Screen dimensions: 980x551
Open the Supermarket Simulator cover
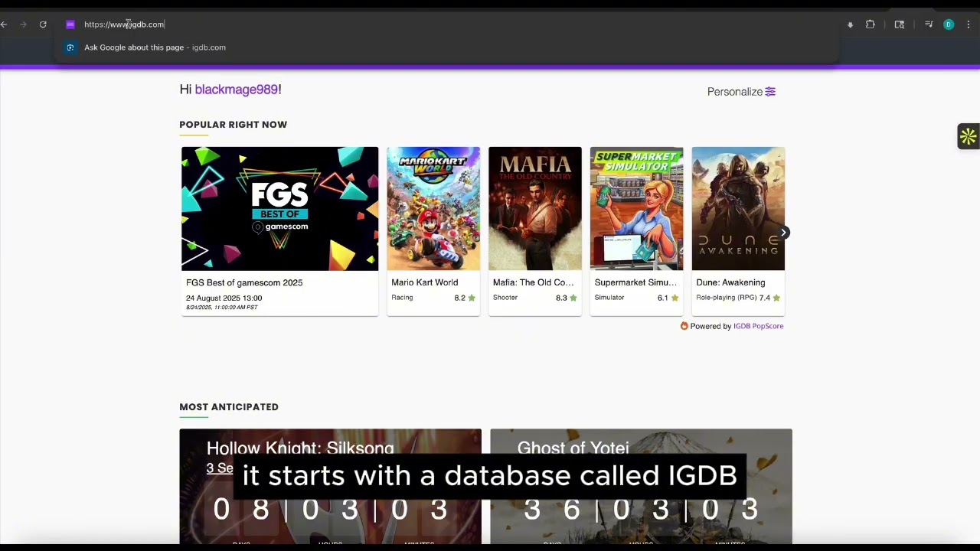(x=636, y=209)
